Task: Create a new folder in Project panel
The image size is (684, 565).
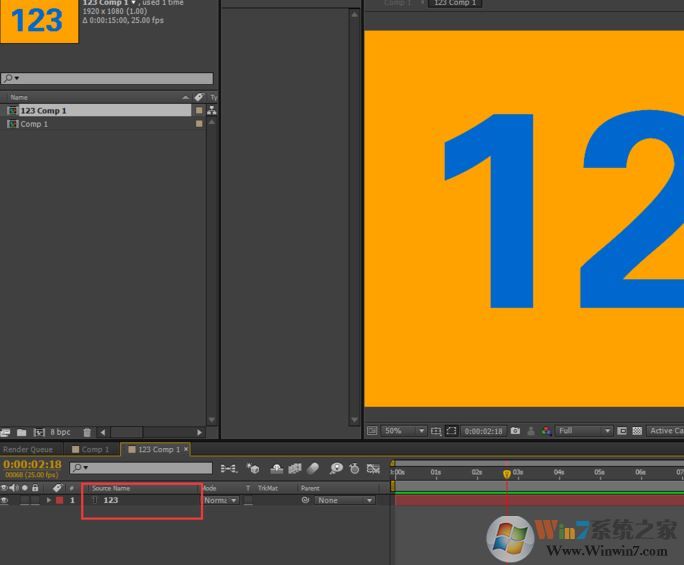Action: 21,432
